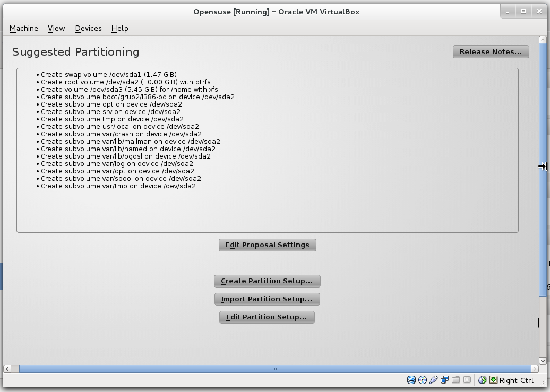Open the Help menu
The image size is (550, 392).
tap(119, 28)
